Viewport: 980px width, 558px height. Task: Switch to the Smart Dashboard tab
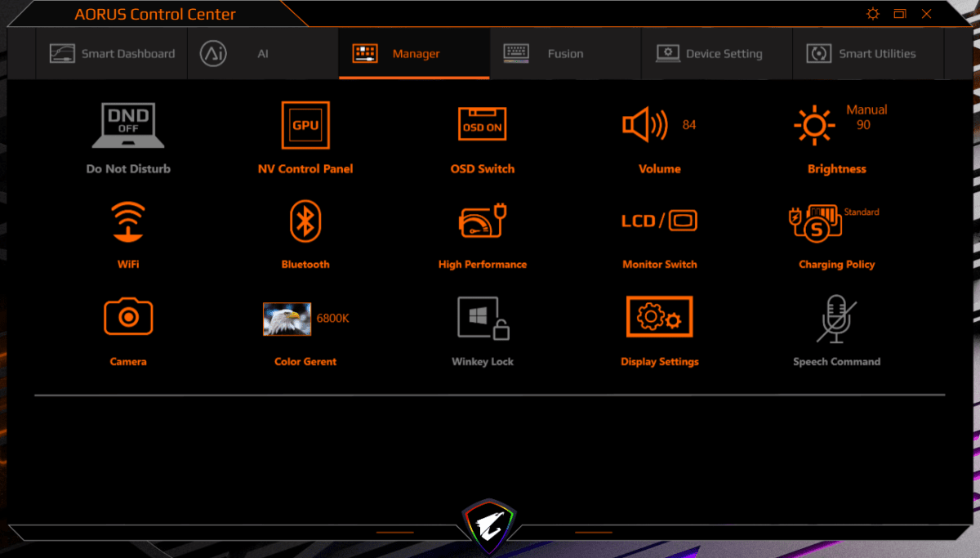pos(112,54)
